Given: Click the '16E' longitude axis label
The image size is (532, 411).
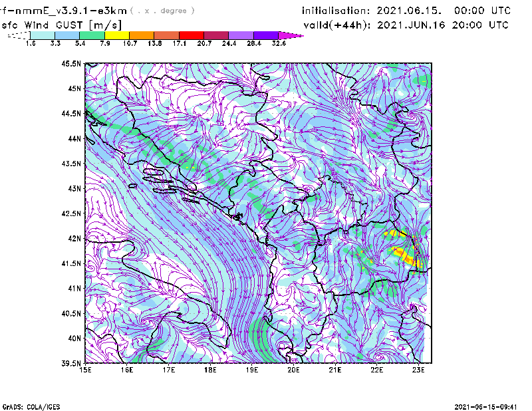Looking at the screenshot, I should 127,370.
